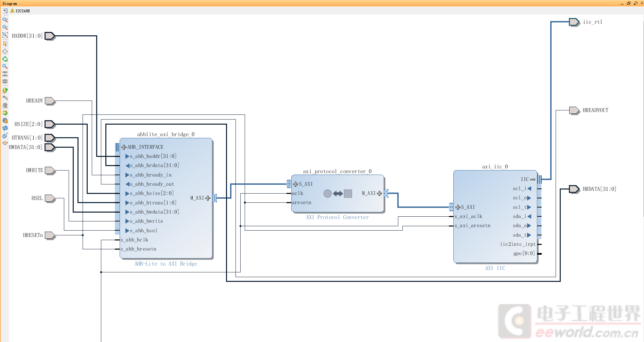Select the s_ahb_hsize[2:0] pin

coord(150,193)
